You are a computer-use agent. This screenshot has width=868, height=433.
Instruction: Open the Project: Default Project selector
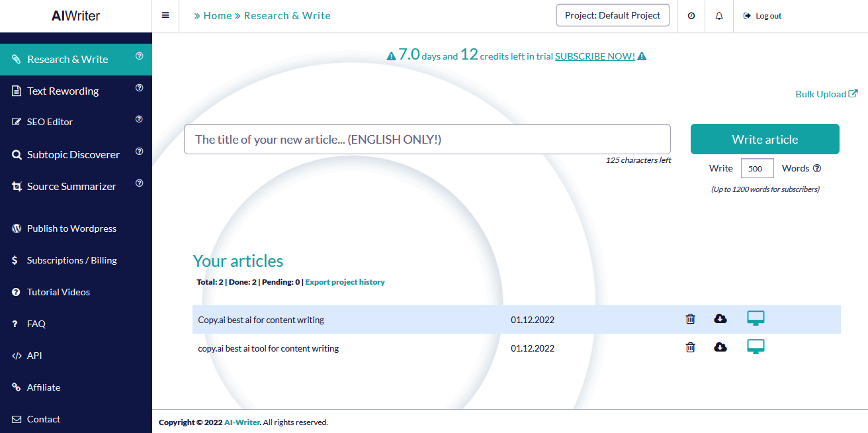tap(613, 15)
